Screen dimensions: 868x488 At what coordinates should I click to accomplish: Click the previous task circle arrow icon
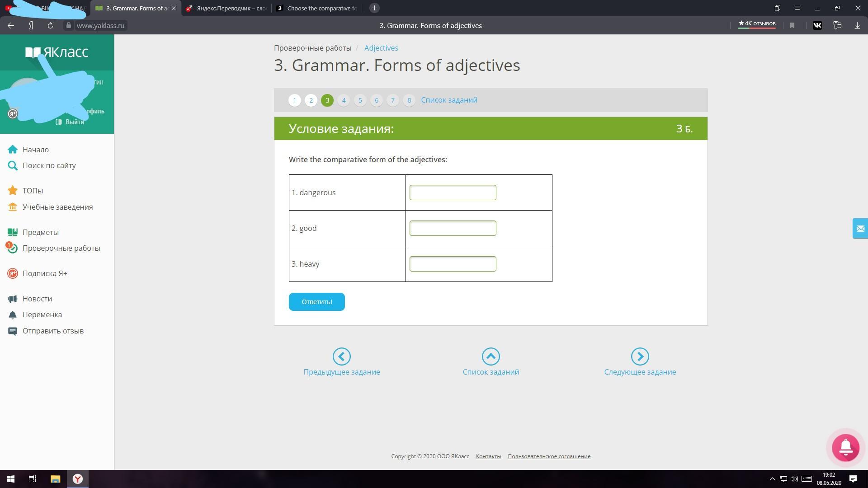[x=342, y=357]
